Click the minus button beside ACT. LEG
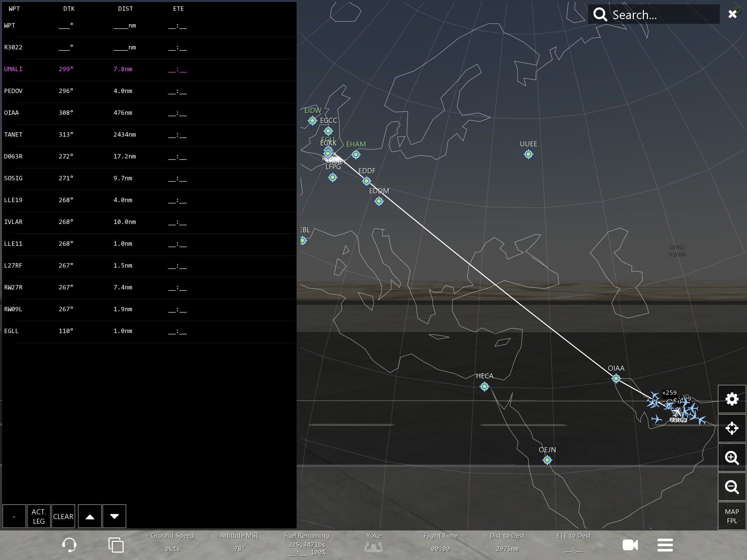The image size is (747, 560). pyautogui.click(x=14, y=516)
